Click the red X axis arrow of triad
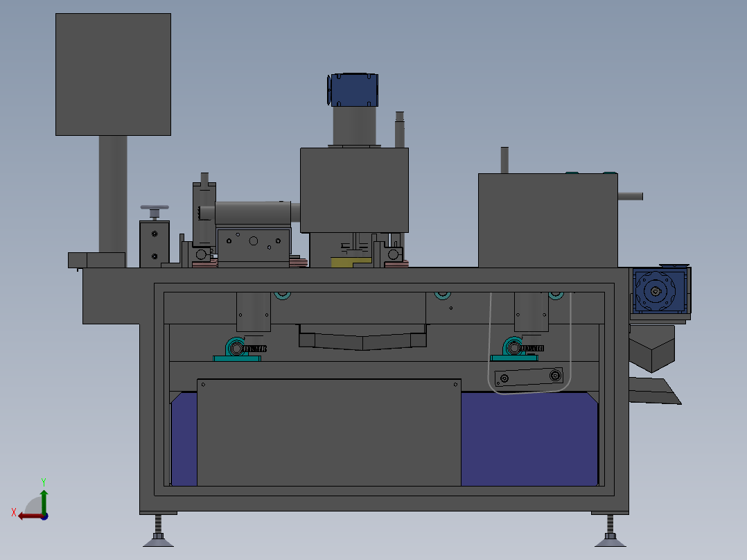 pos(30,516)
